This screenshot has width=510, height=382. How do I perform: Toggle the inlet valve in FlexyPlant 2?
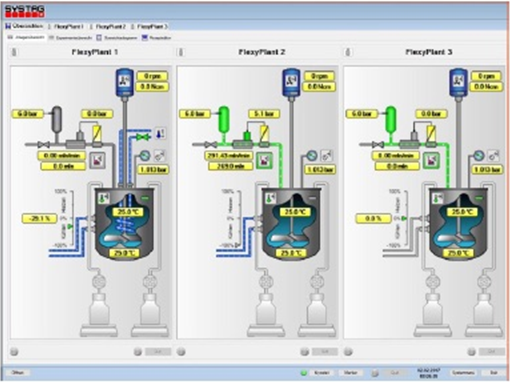[210, 145]
